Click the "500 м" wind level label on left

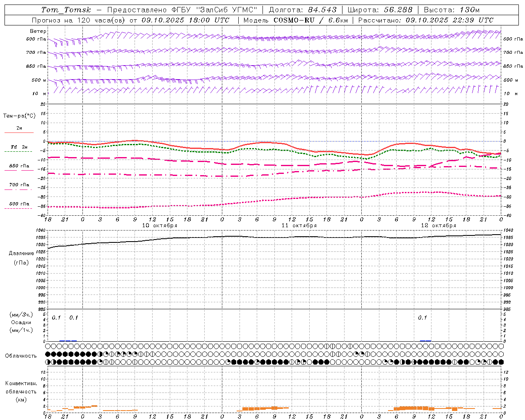pos(39,80)
